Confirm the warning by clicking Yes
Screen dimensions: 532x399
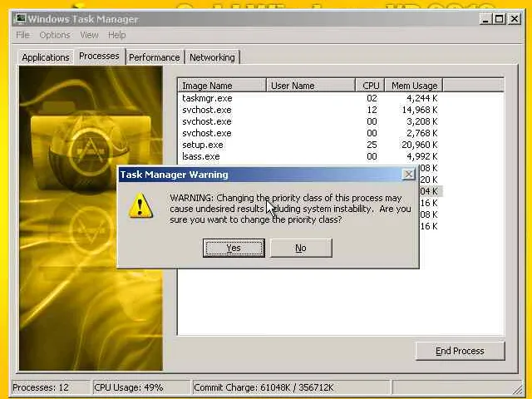click(x=234, y=248)
